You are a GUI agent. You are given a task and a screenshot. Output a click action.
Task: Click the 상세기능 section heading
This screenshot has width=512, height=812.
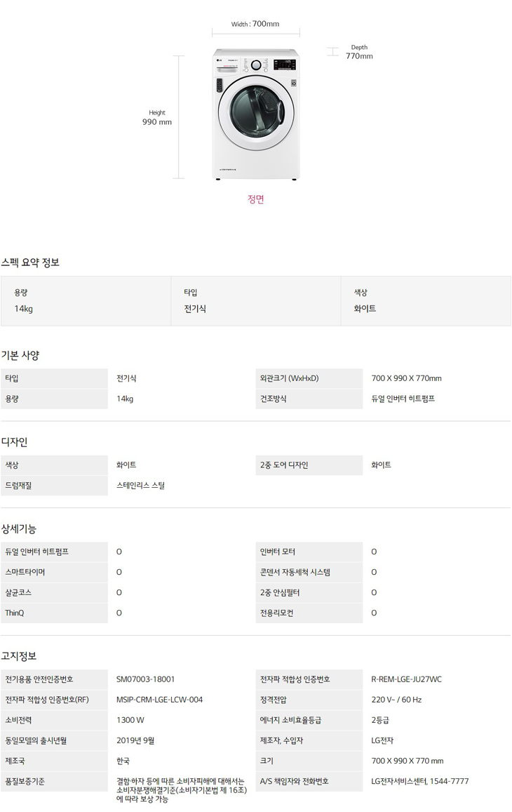point(19,528)
